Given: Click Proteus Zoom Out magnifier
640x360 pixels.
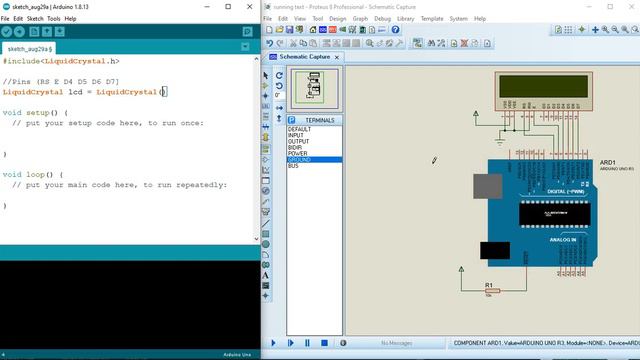Looking at the screenshot, I should [x=615, y=30].
